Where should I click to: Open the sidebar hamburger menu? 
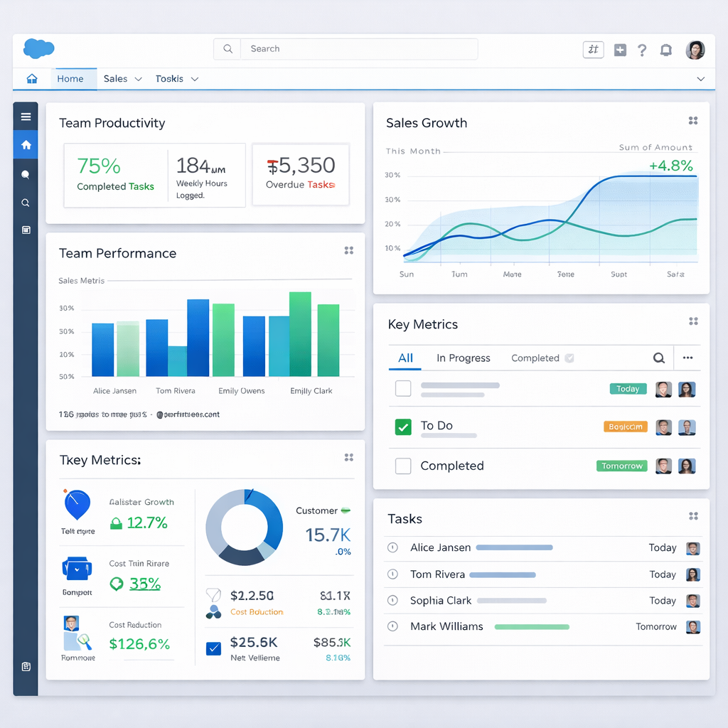pyautogui.click(x=26, y=117)
